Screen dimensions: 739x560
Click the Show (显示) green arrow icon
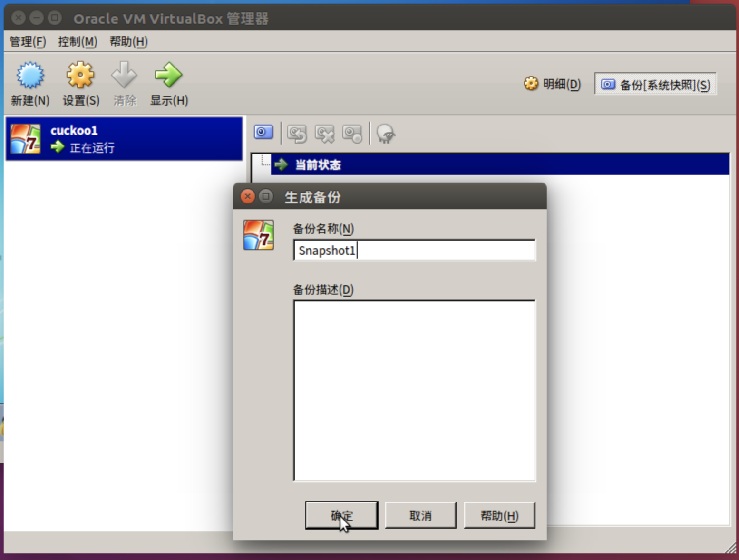(168, 75)
